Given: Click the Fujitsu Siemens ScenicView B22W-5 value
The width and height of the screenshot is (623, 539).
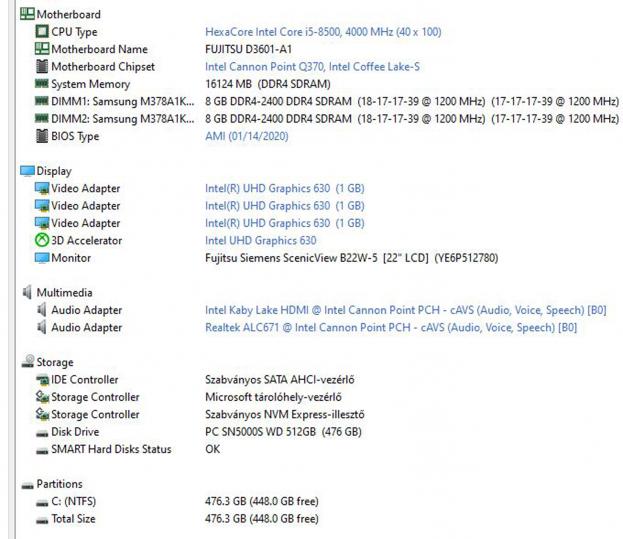Looking at the screenshot, I should (352, 258).
